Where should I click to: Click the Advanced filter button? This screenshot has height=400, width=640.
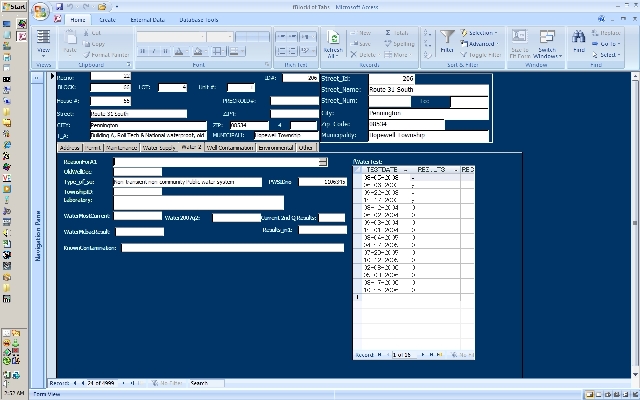[x=483, y=44]
